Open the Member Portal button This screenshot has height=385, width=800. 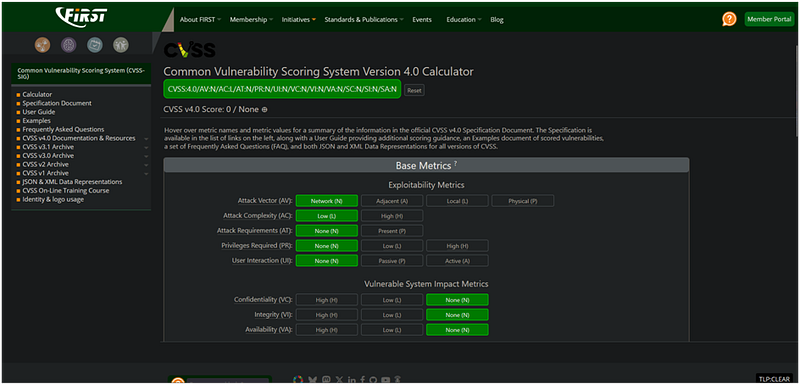coord(769,19)
